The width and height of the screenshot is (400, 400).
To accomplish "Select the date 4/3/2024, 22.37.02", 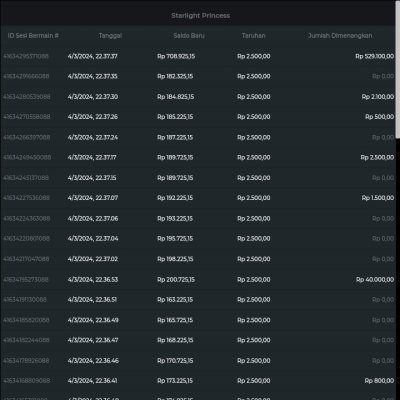I will point(93,259).
